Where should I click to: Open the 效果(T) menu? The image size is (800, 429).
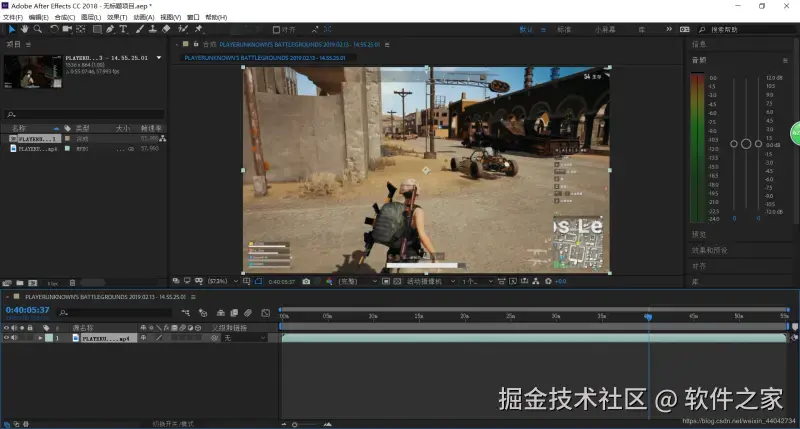(117, 17)
